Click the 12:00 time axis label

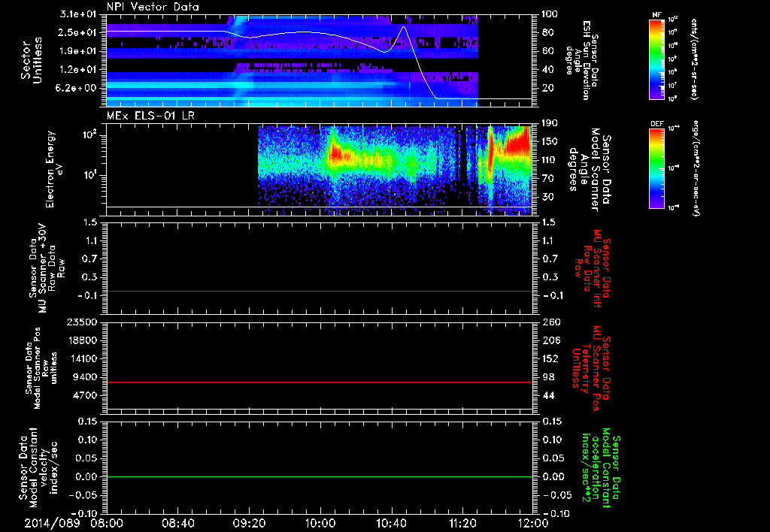(x=533, y=523)
